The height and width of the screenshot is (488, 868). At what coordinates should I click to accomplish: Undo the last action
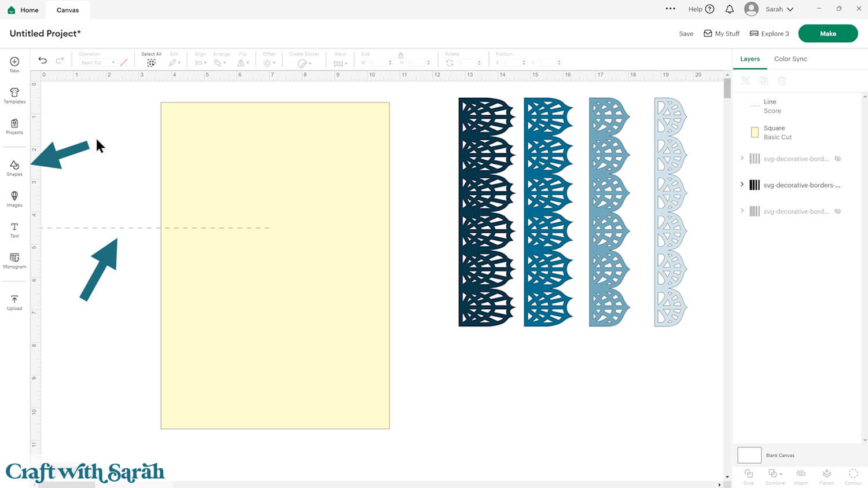[x=43, y=60]
